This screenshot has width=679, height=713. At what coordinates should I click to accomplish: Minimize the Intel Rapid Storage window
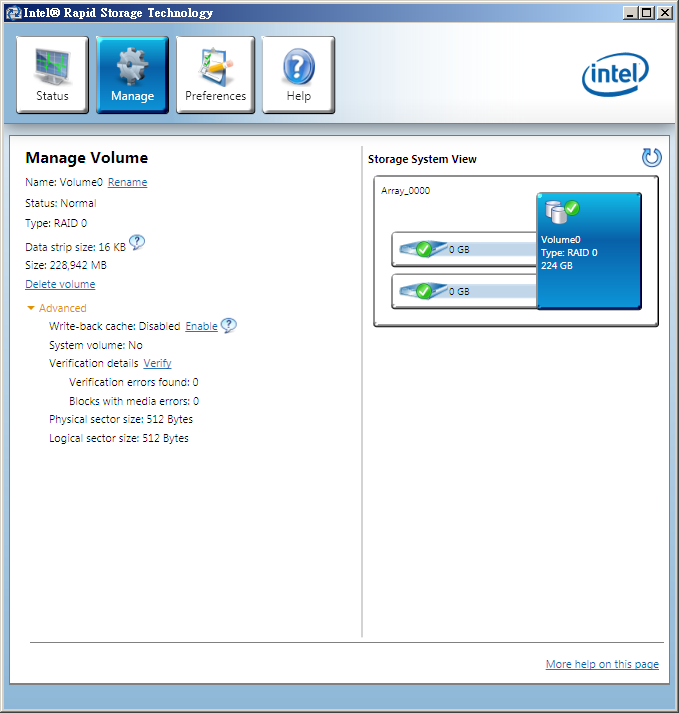(630, 12)
